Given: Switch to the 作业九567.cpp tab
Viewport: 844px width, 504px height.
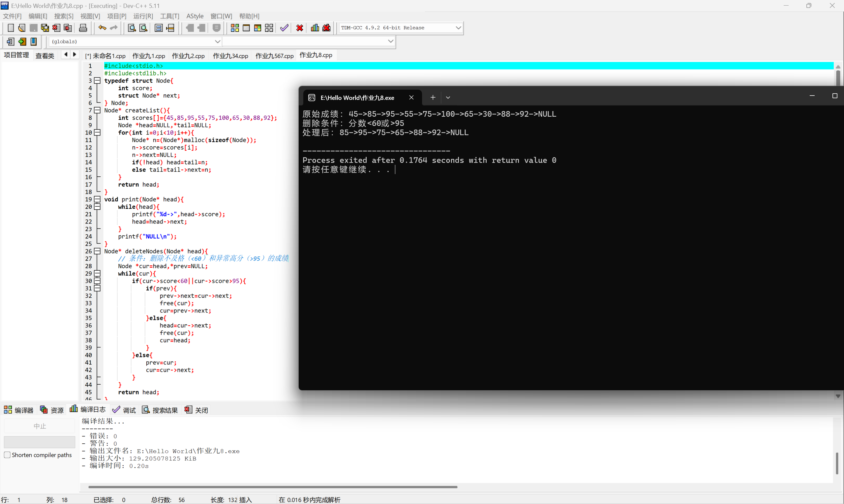Looking at the screenshot, I should coord(274,56).
